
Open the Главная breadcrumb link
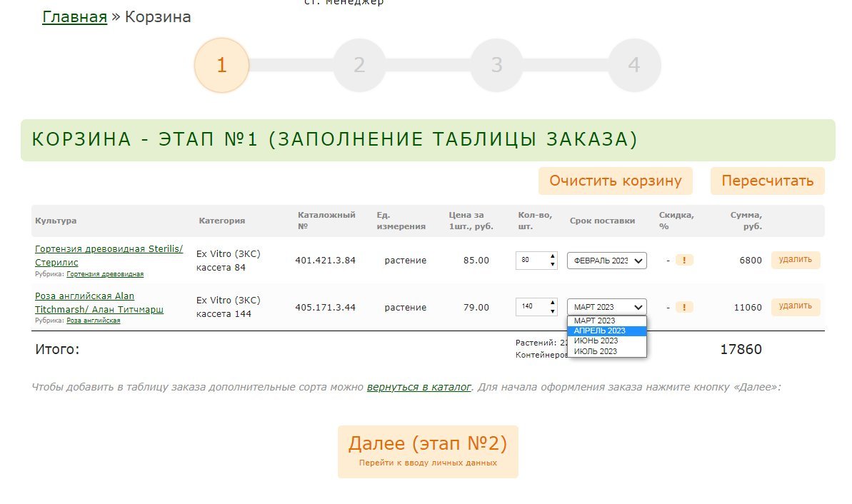tap(74, 17)
